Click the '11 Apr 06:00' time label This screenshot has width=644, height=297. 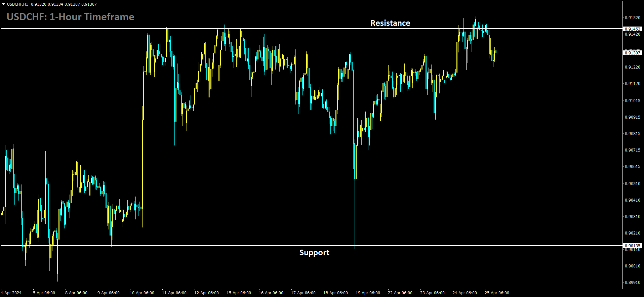tap(174, 293)
